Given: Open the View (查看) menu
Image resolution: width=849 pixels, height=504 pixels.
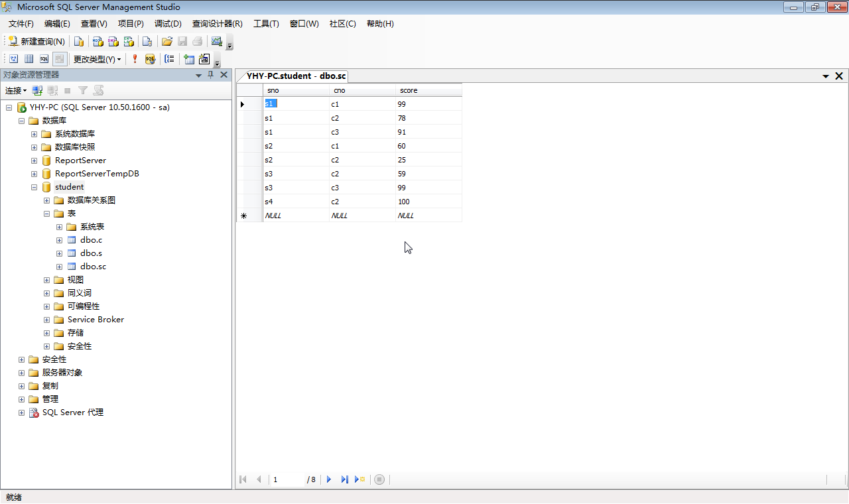Looking at the screenshot, I should 94,24.
